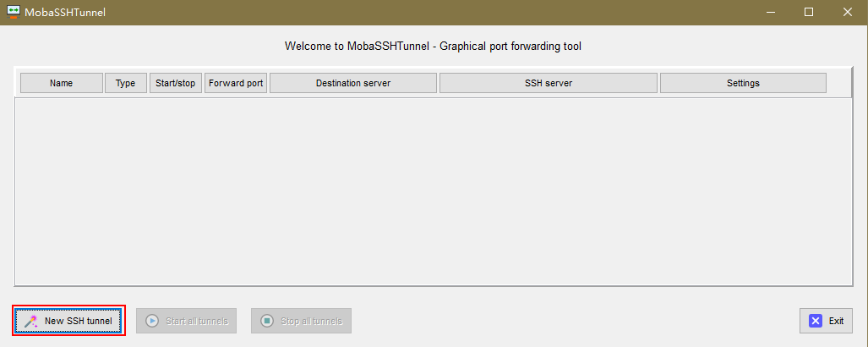Click the Forward port column header

[x=236, y=83]
